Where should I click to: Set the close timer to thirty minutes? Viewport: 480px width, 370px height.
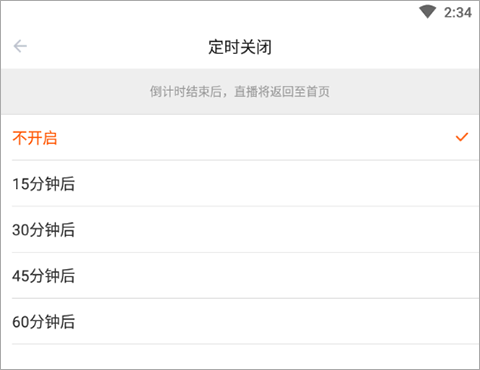240,230
